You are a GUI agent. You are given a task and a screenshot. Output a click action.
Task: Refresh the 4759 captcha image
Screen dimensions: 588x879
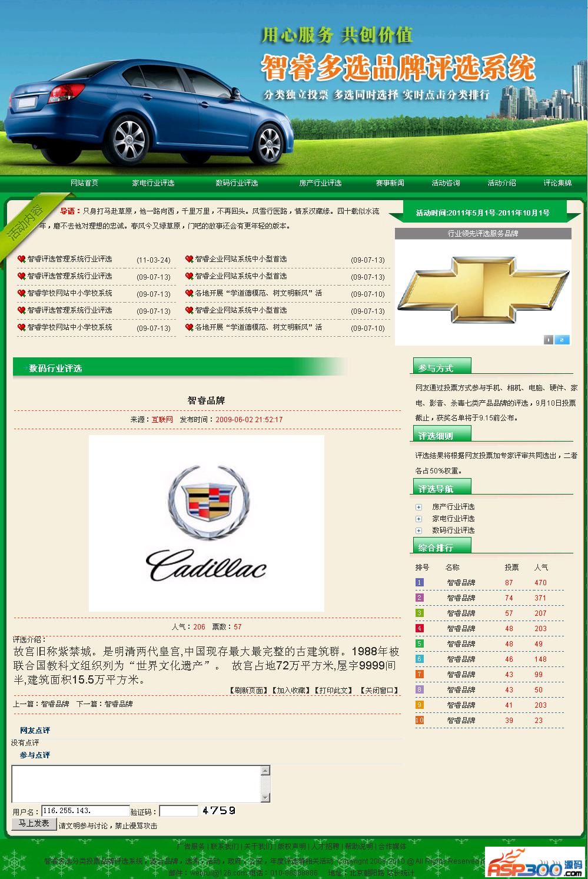click(219, 811)
